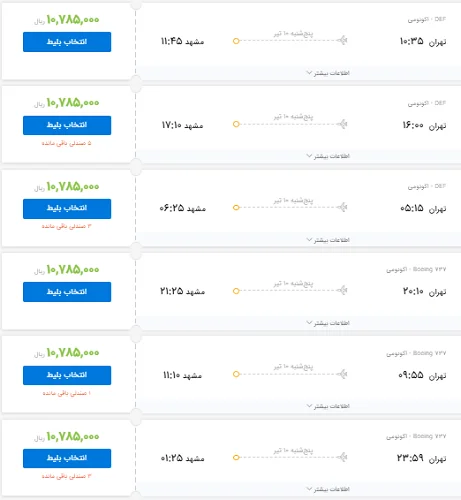Viewport: 461px width, 500px height.
Task: Select ticket for 10:35 Tehran departure
Action: tap(67, 42)
